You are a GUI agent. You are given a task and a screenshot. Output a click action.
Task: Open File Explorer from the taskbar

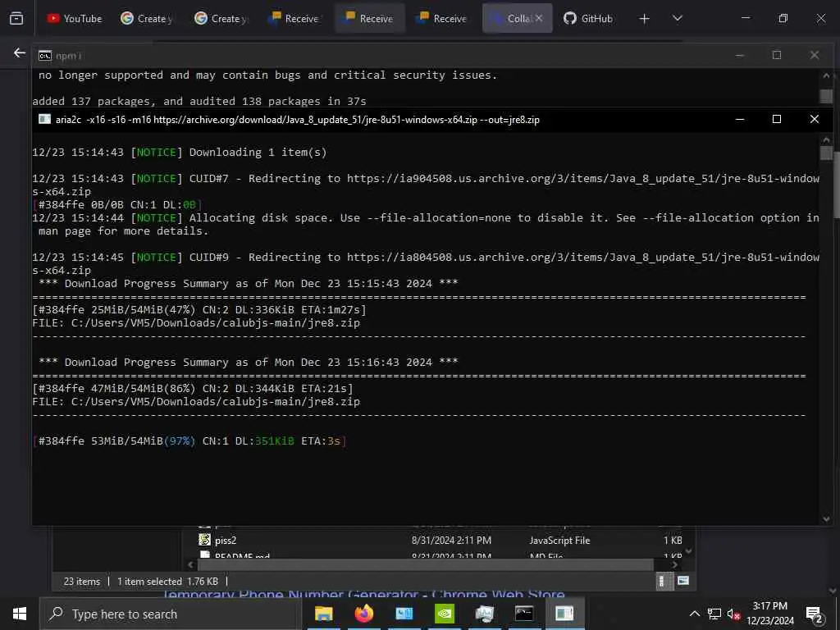point(323,614)
